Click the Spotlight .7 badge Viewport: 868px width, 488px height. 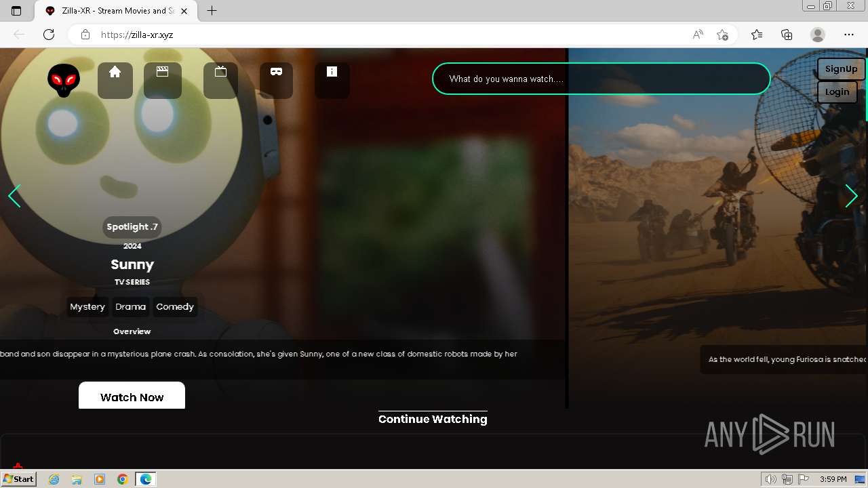click(x=132, y=227)
